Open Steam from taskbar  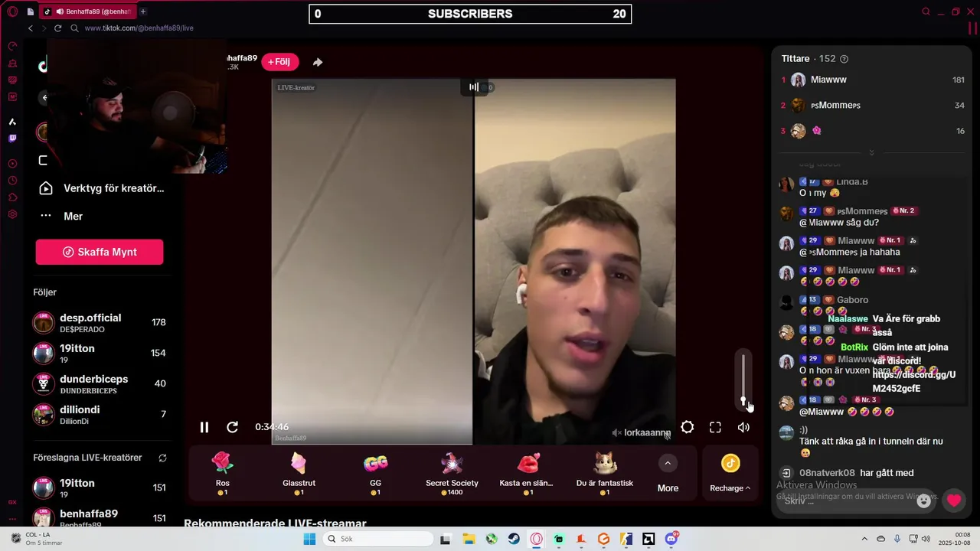(x=514, y=539)
